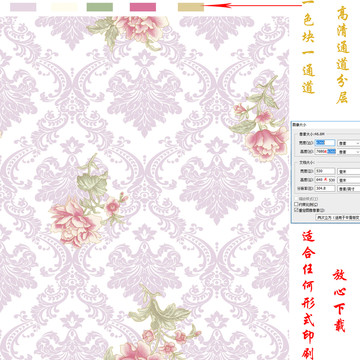
Task: Toggle the Resample Image checkbox
Action: (x=296, y=210)
